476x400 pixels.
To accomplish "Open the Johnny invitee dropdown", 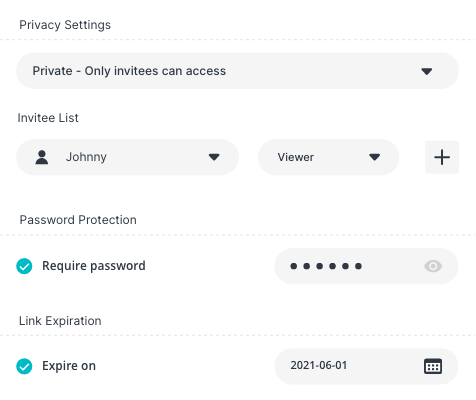I will (x=128, y=157).
